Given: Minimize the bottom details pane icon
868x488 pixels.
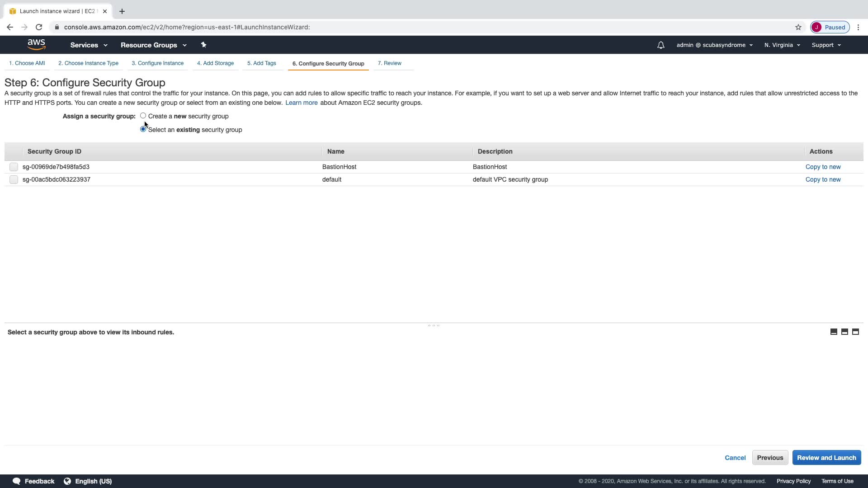Looking at the screenshot, I should click(x=834, y=332).
